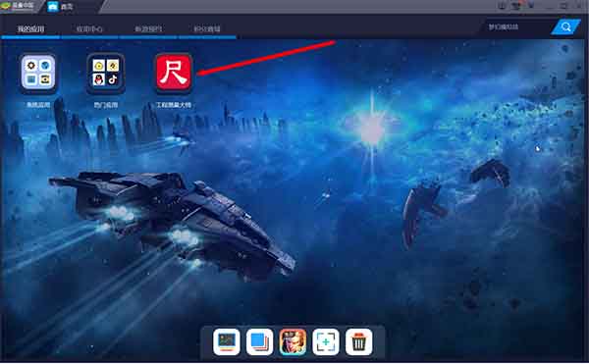
Task: Open the 系统应用 folder icon
Action: click(38, 72)
